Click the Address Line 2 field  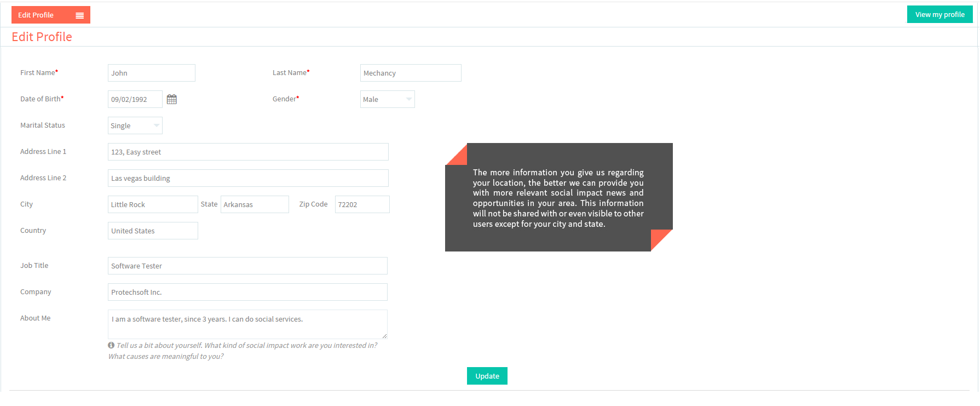pos(248,178)
